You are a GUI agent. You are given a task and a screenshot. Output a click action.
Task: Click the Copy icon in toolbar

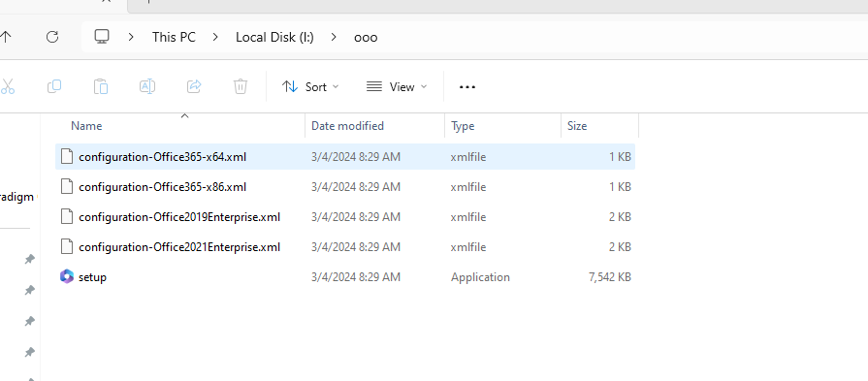pyautogui.click(x=54, y=86)
